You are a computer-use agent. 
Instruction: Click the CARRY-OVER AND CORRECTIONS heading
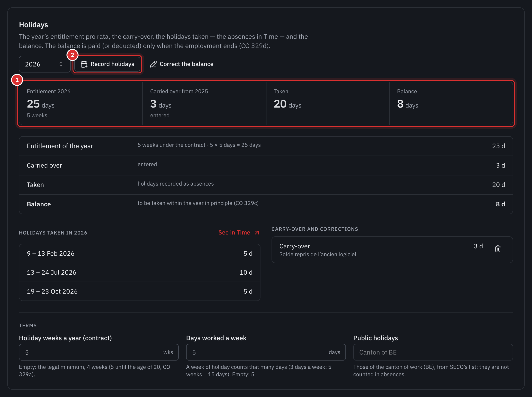tap(315, 229)
